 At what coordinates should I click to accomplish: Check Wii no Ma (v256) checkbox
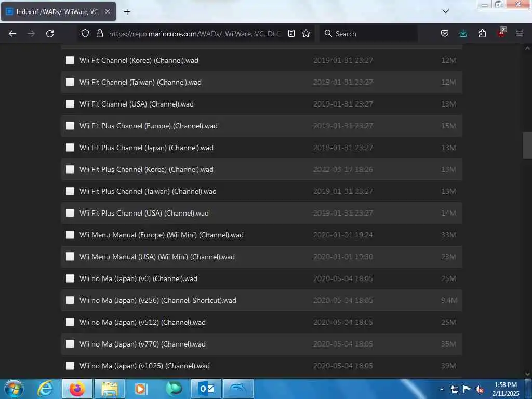(x=70, y=300)
